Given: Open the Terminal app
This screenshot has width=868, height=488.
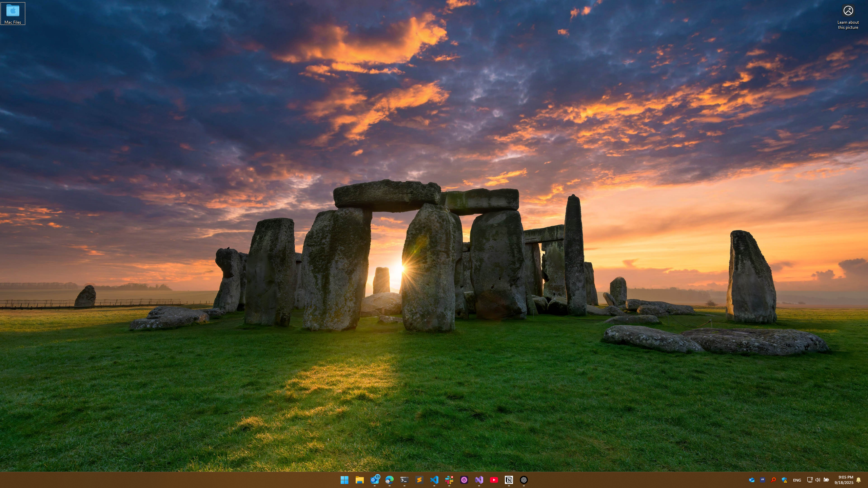Looking at the screenshot, I should tap(404, 480).
